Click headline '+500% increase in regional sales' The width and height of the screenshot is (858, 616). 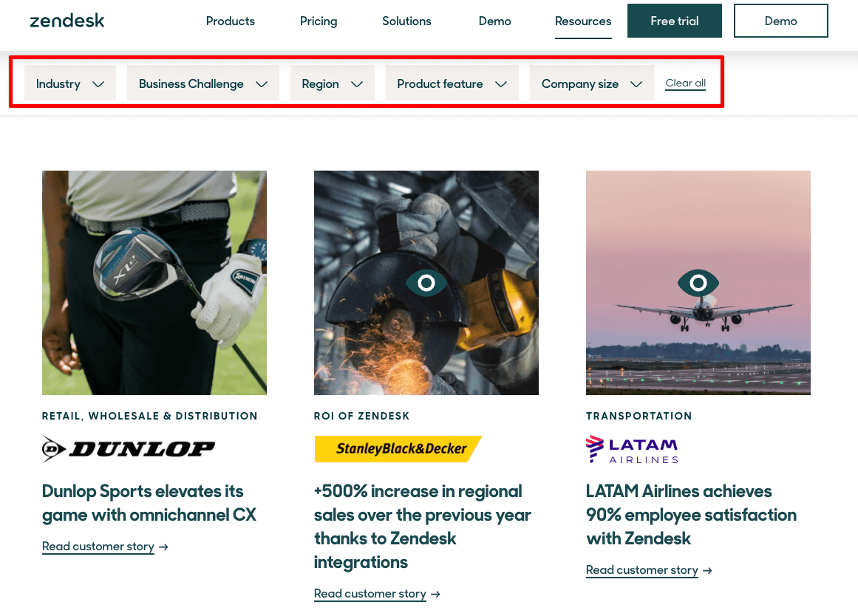click(423, 527)
